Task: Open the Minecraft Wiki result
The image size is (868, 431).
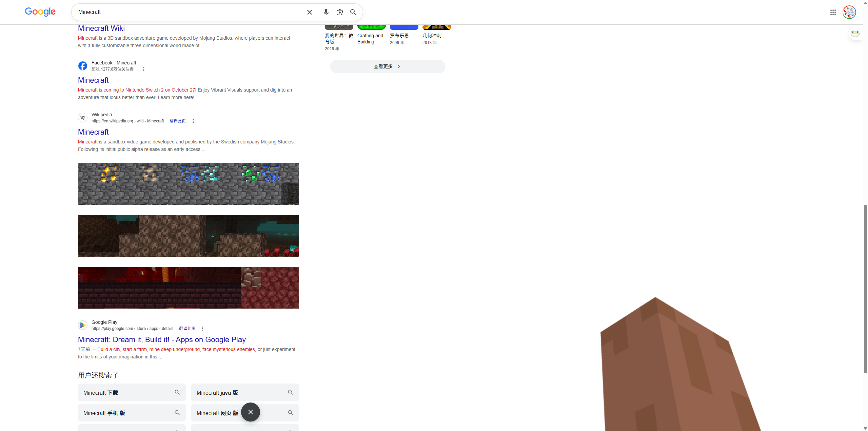Action: (x=101, y=28)
